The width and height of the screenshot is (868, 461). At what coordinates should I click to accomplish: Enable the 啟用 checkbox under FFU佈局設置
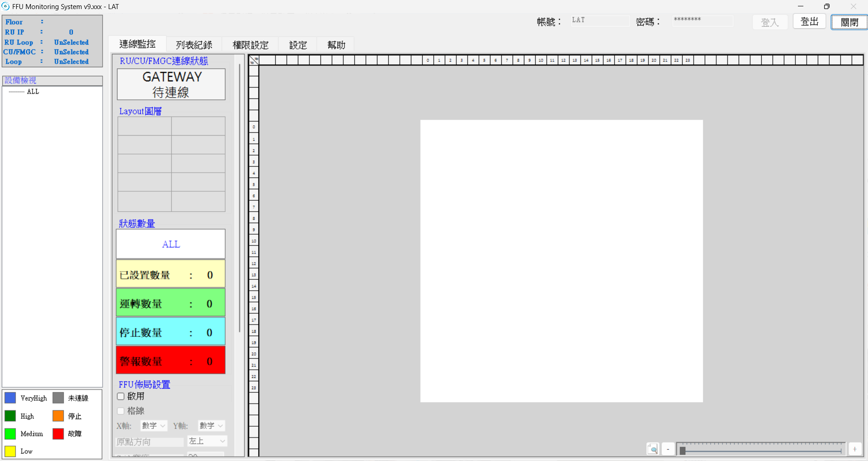[x=121, y=396]
